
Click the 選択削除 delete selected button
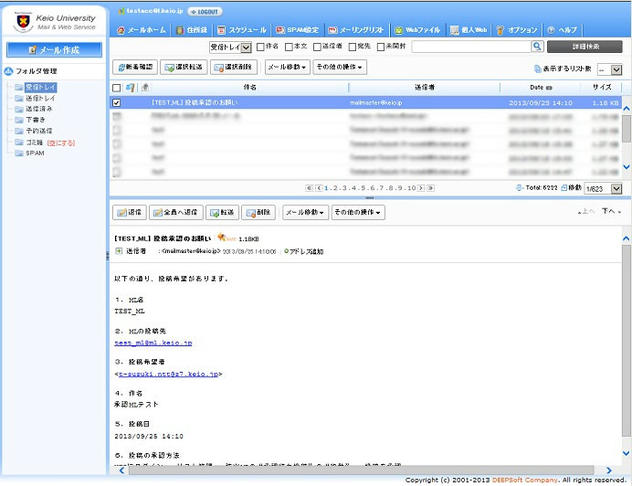[x=235, y=68]
